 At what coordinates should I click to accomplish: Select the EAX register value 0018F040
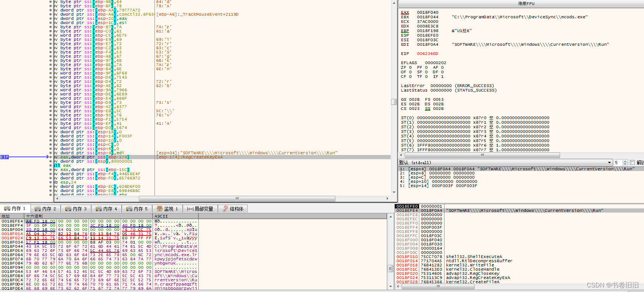coord(427,13)
